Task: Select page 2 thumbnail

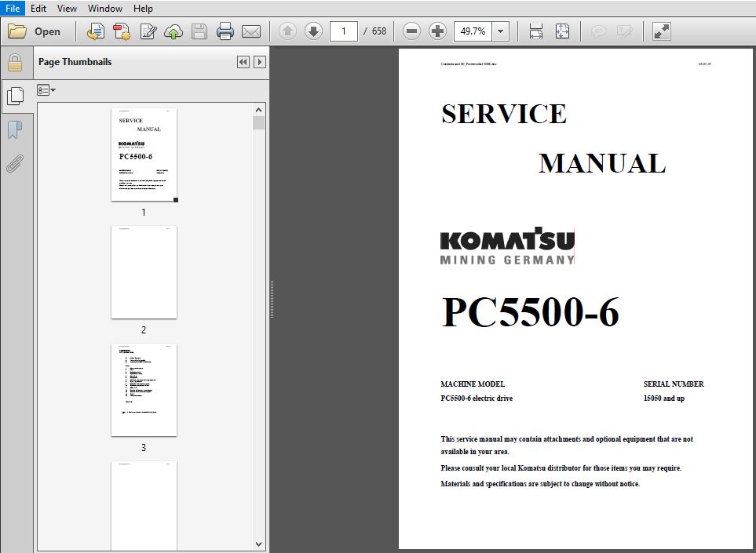Action: coord(144,272)
